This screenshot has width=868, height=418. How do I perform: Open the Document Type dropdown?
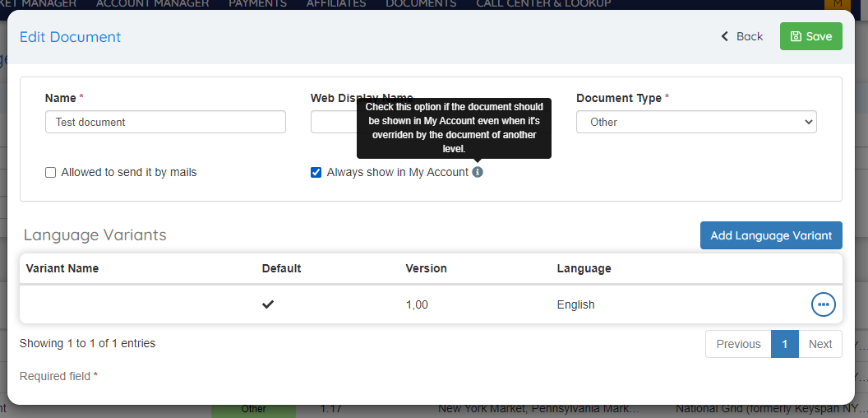(x=696, y=122)
